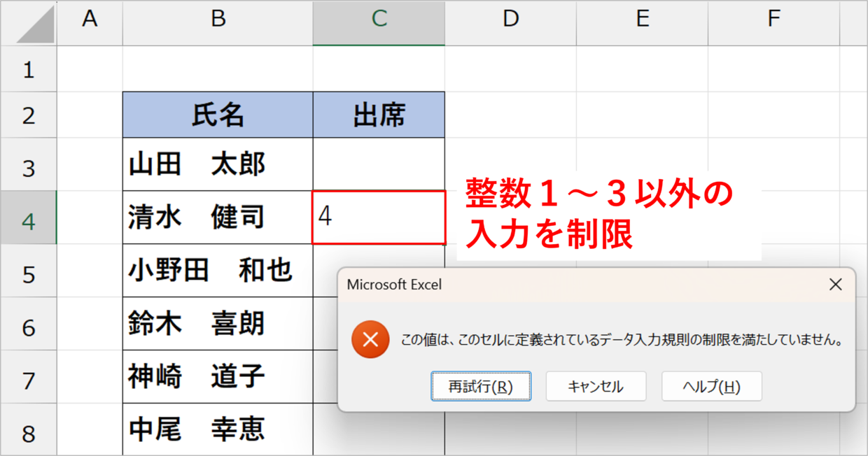Select row 2 header
This screenshot has height=456, width=868.
[28, 115]
